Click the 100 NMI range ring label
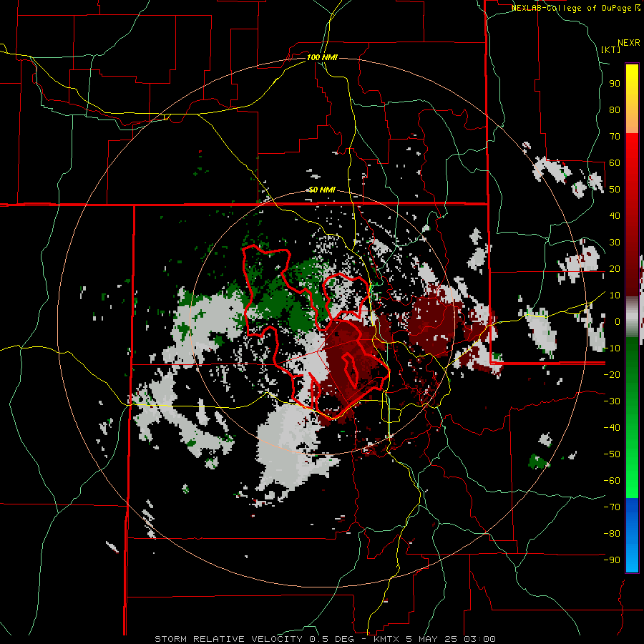 coord(322,57)
